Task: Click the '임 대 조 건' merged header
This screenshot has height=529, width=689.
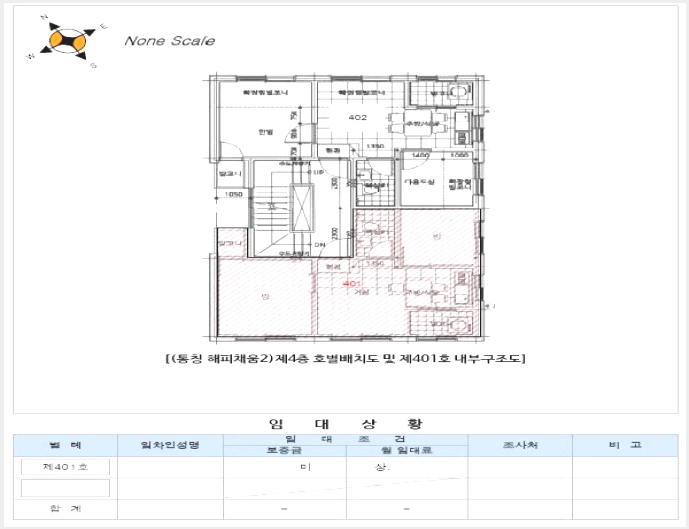Action: coord(345,439)
